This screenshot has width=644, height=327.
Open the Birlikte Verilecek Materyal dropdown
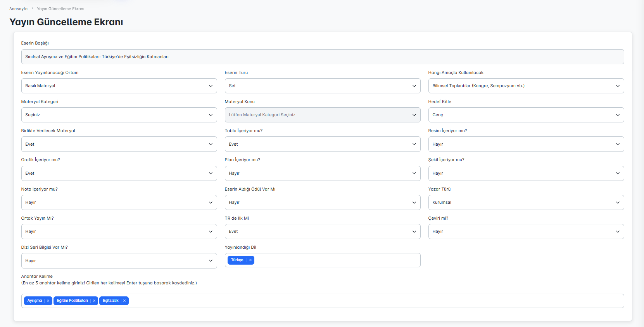(x=119, y=144)
